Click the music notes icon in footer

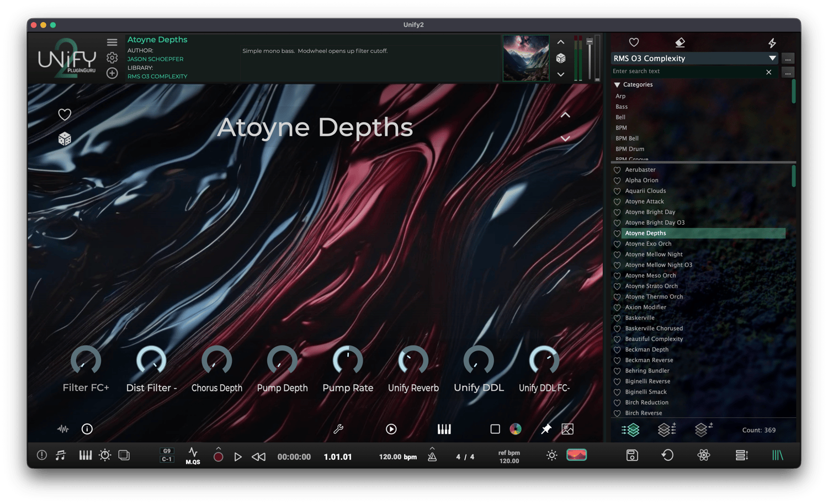(61, 455)
